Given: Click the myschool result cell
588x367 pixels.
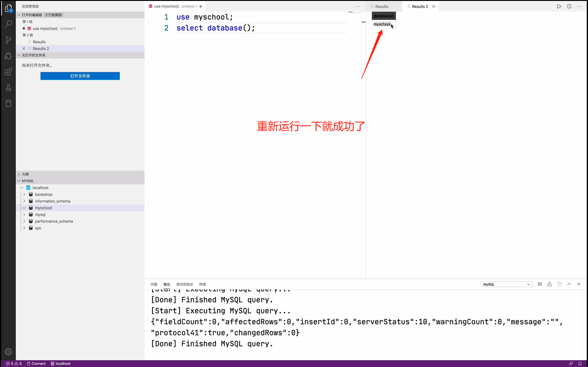Looking at the screenshot, I should coord(383,24).
